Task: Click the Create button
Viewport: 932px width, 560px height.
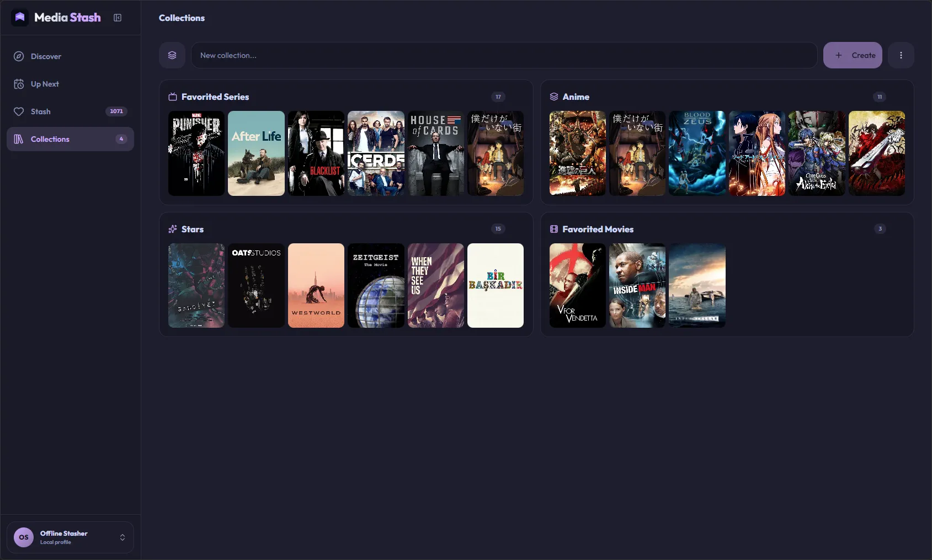Action: [x=853, y=55]
